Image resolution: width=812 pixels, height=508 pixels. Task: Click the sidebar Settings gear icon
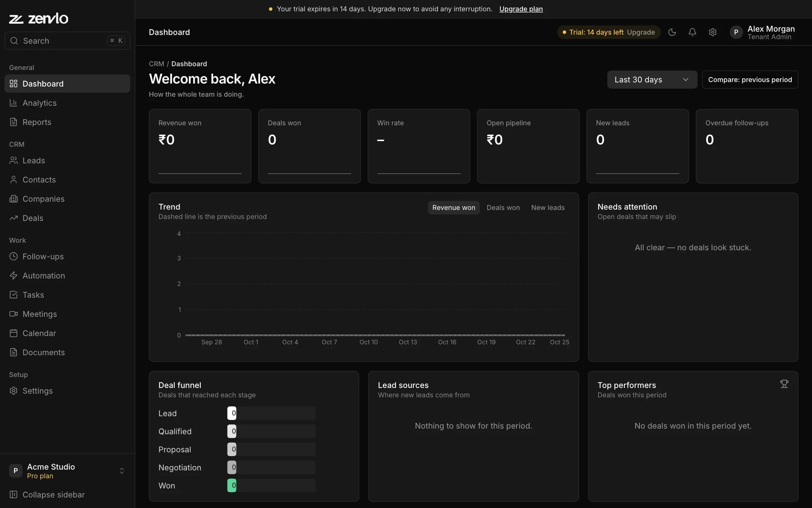(x=14, y=391)
